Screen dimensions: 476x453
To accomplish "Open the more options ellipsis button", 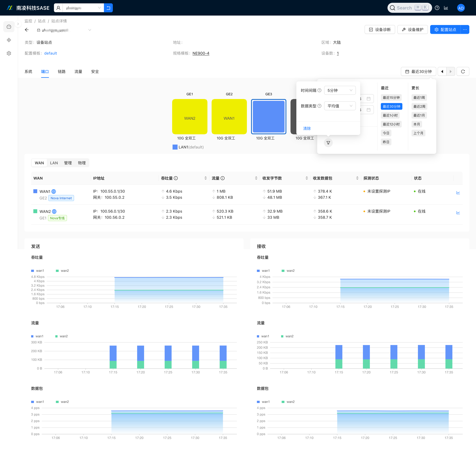I will (465, 29).
